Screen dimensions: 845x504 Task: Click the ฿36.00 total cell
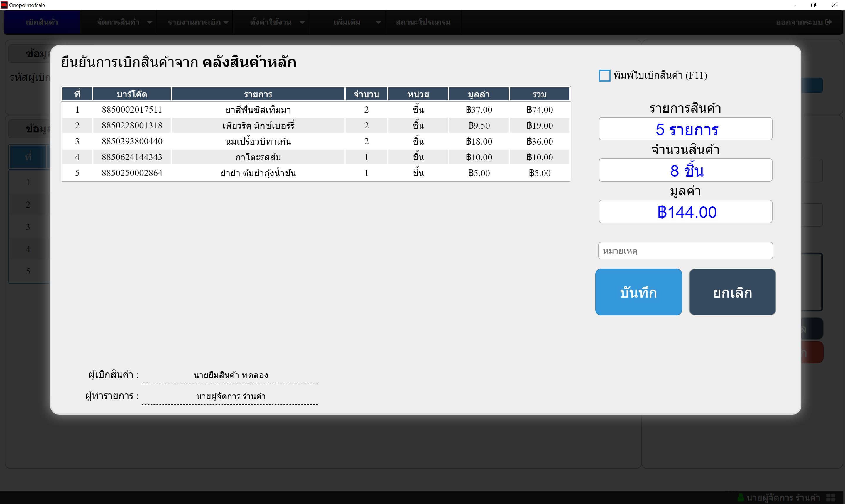pyautogui.click(x=540, y=141)
